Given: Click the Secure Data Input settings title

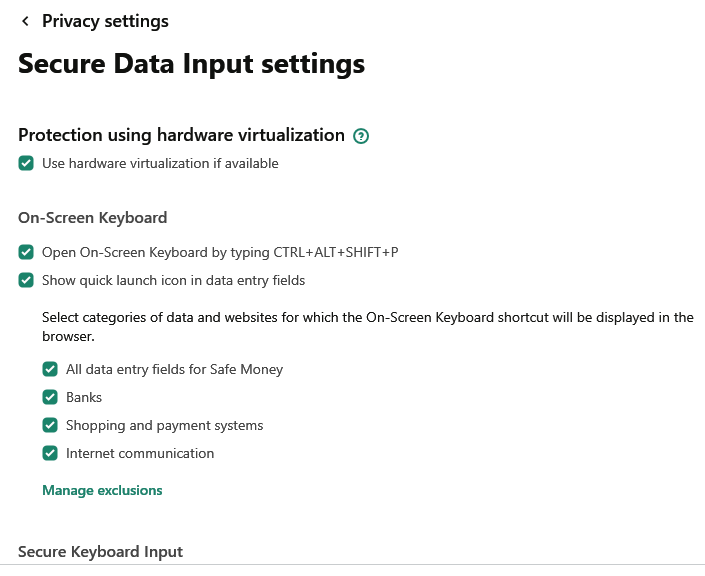Looking at the screenshot, I should point(191,64).
